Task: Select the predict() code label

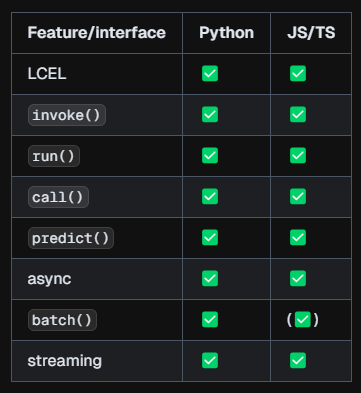Action: coord(71,238)
